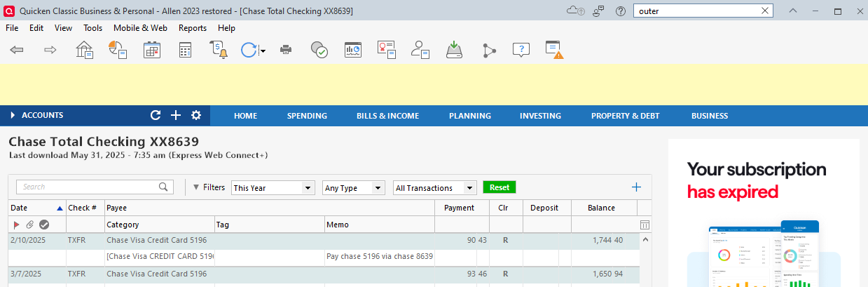Switch to the SPENDING tab
Viewport: 868px width, 287px height.
(307, 116)
